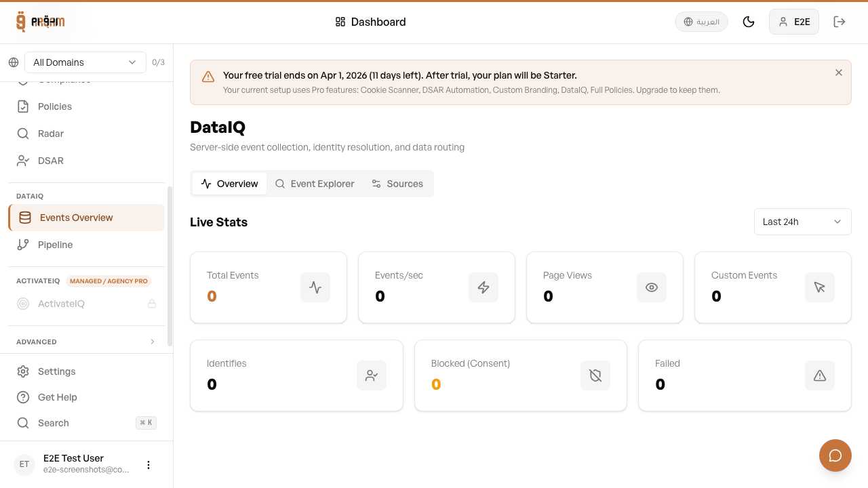This screenshot has width=868, height=488.
Task: Open the Last 24h time range dropdown
Action: tap(803, 222)
